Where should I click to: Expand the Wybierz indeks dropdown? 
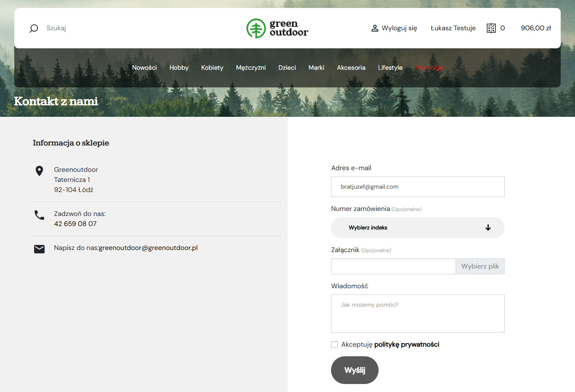(417, 228)
